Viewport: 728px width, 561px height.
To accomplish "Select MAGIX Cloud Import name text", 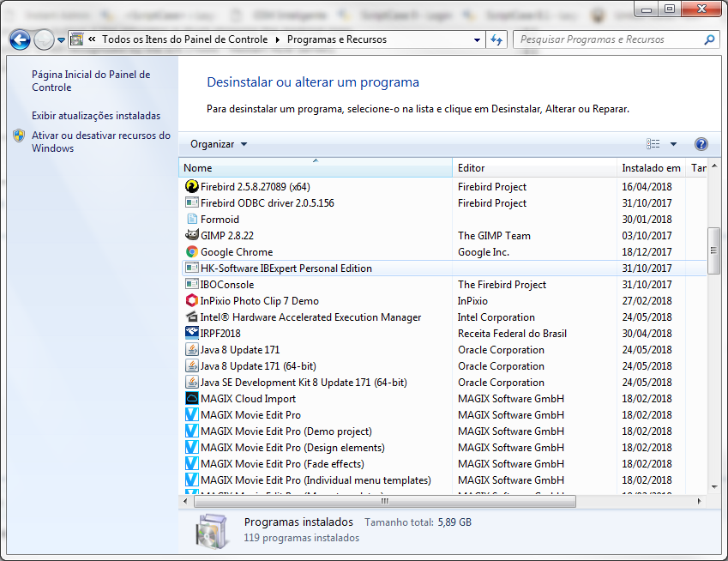I will 248,399.
